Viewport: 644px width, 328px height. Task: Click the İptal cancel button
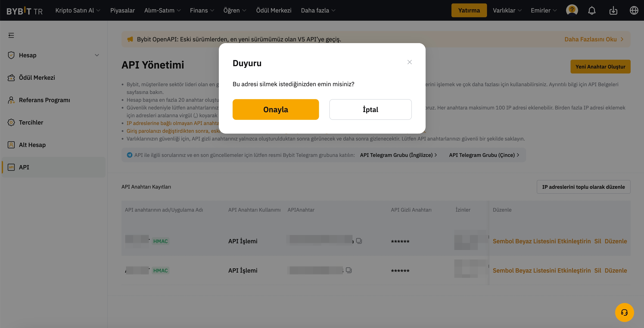[x=370, y=109]
